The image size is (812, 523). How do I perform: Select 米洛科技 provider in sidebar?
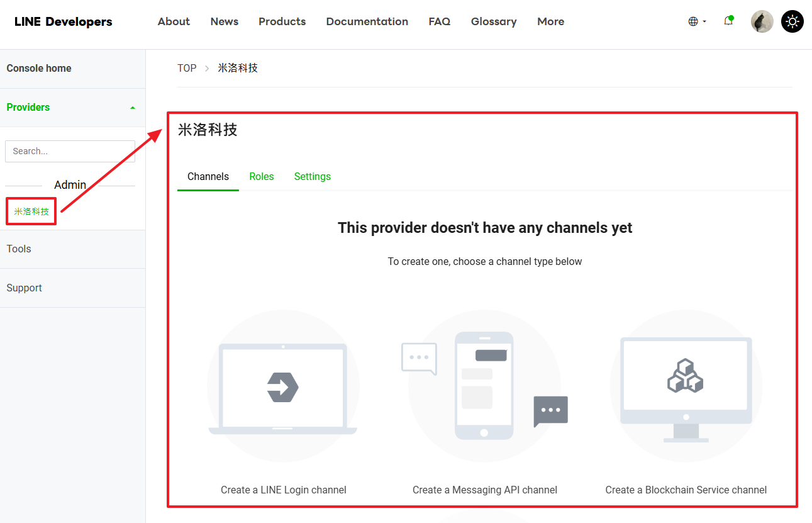pyautogui.click(x=31, y=211)
